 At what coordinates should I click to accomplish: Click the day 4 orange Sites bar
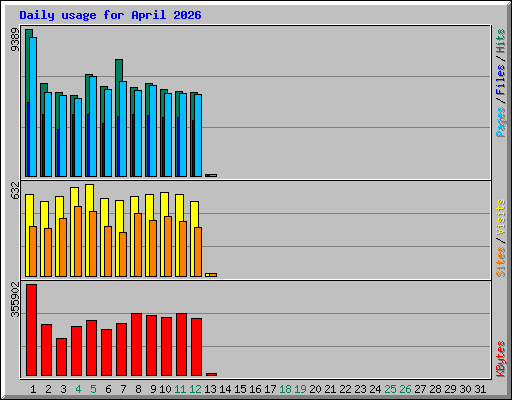click(78, 241)
